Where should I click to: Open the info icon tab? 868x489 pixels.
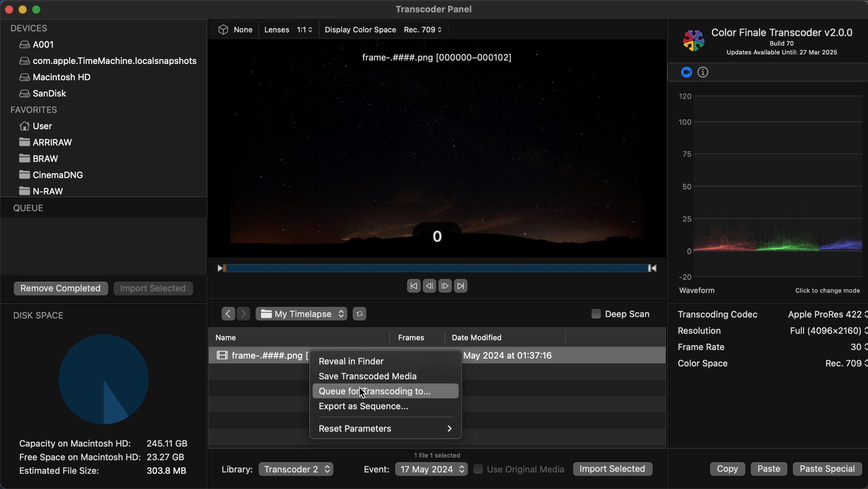703,72
